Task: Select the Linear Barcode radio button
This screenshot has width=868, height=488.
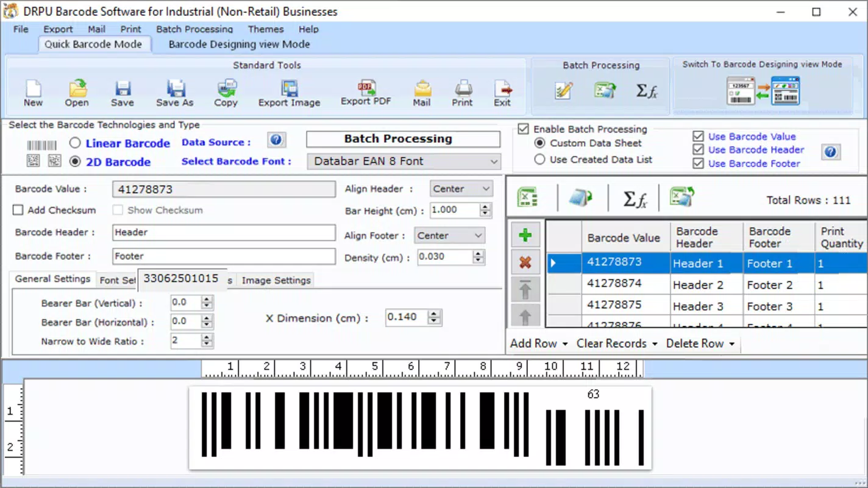Action: click(x=75, y=143)
